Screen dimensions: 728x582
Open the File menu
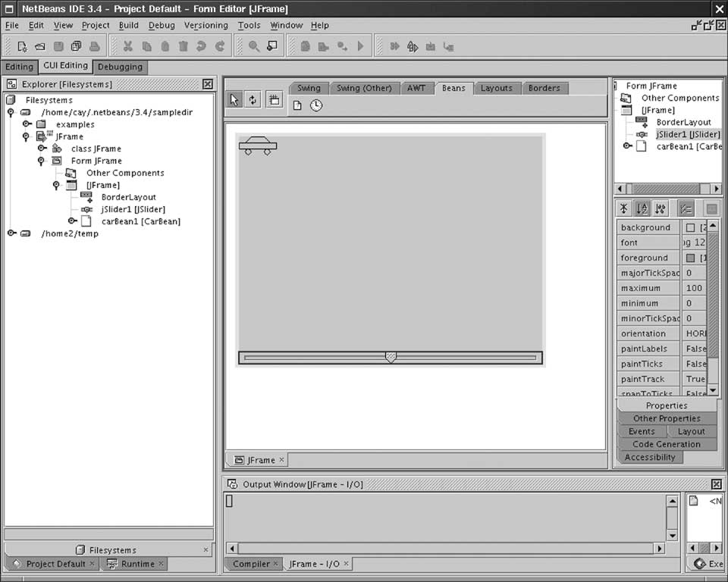point(11,25)
